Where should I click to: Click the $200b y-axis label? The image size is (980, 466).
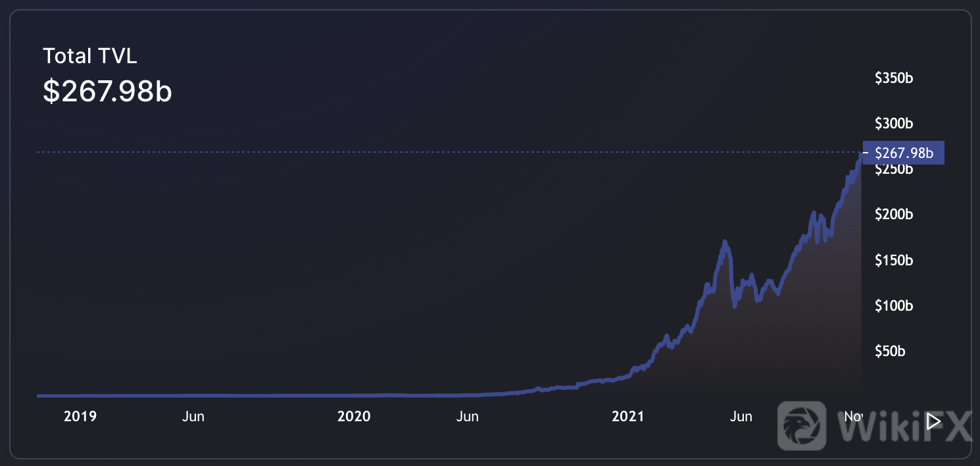pyautogui.click(x=894, y=215)
